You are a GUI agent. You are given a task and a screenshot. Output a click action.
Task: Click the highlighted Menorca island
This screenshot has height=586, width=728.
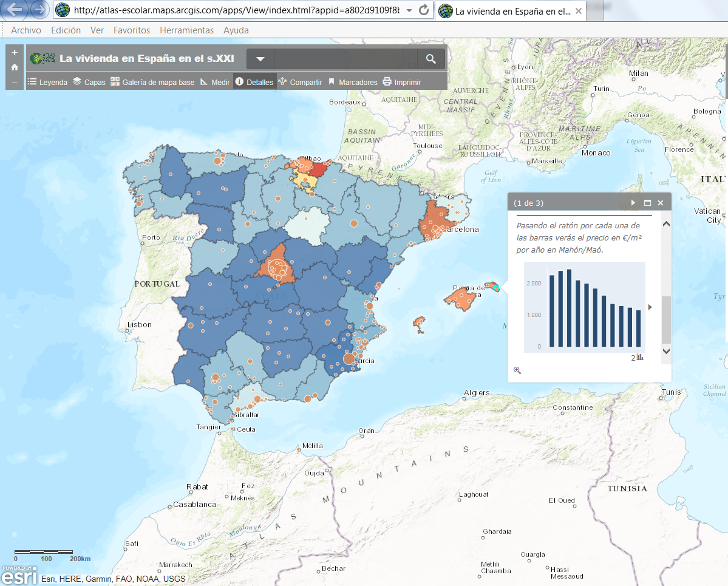point(492,286)
